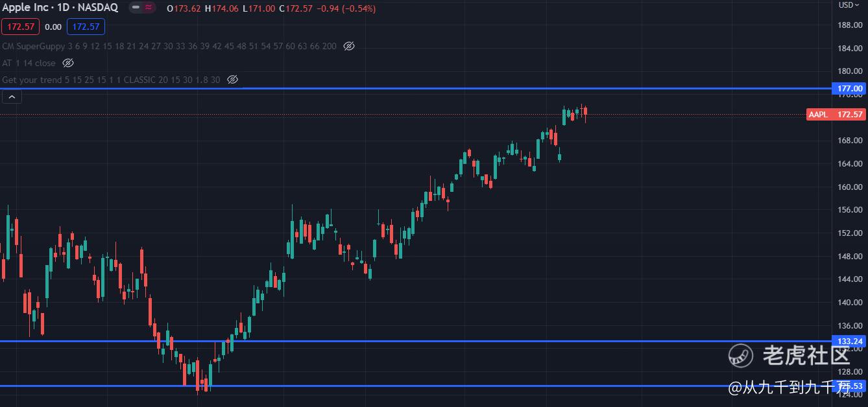Select the Get your trend legend entry
868x407 pixels.
click(x=111, y=80)
